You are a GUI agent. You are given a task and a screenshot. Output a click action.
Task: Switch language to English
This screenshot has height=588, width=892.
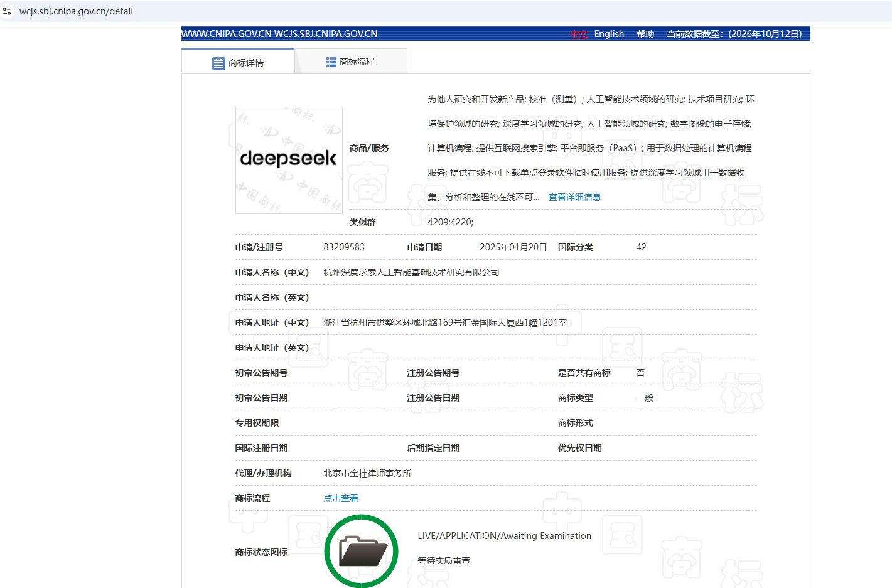[609, 34]
